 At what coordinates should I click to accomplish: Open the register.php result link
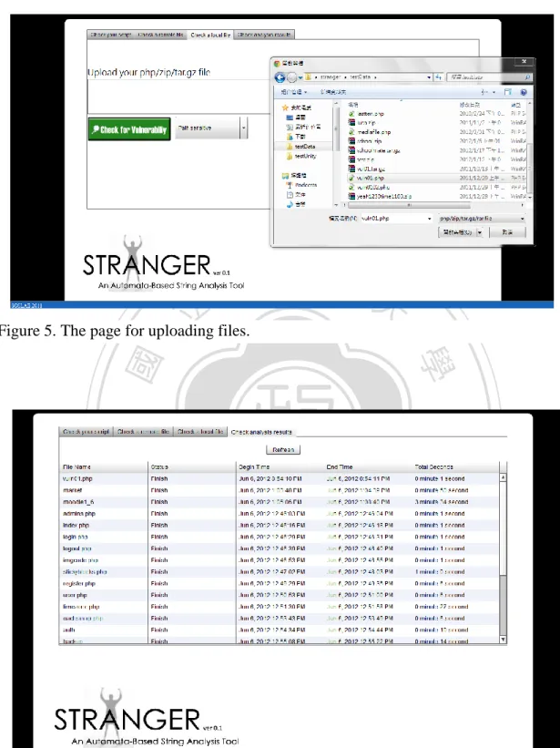tap(79, 583)
